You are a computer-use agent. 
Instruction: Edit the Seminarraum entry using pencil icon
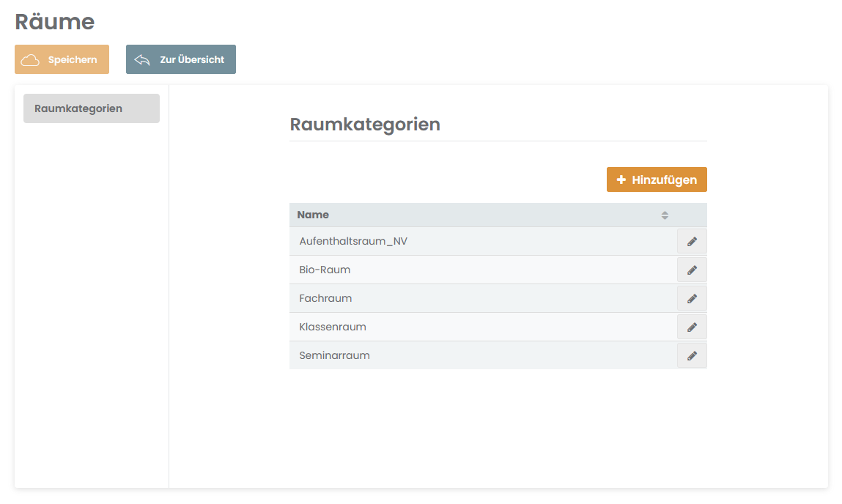click(x=692, y=355)
